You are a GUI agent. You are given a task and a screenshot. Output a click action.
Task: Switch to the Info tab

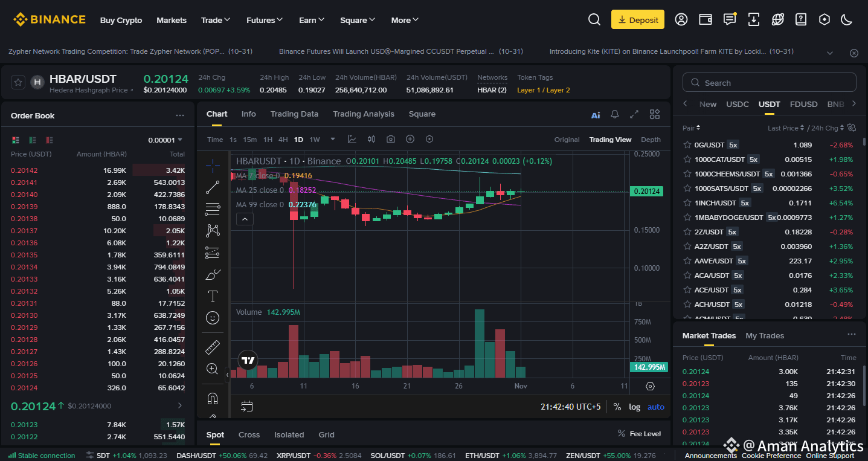248,114
